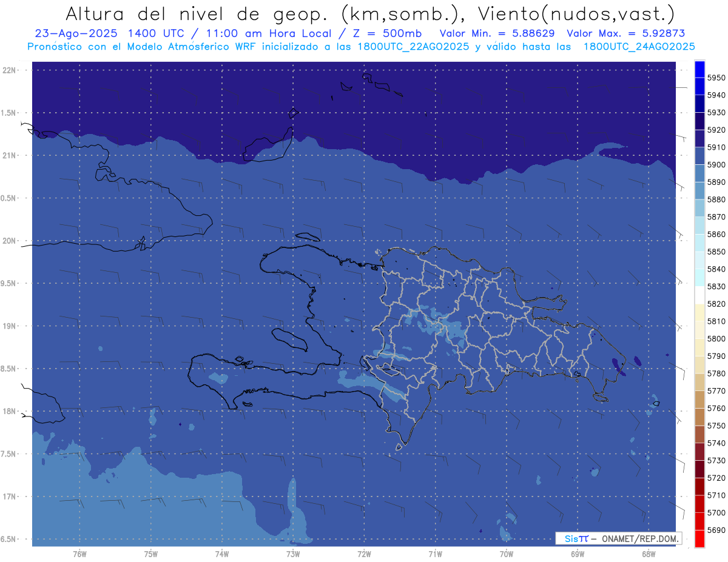Click the 68W longitude axis label
The height and width of the screenshot is (562, 728).
[x=648, y=554]
